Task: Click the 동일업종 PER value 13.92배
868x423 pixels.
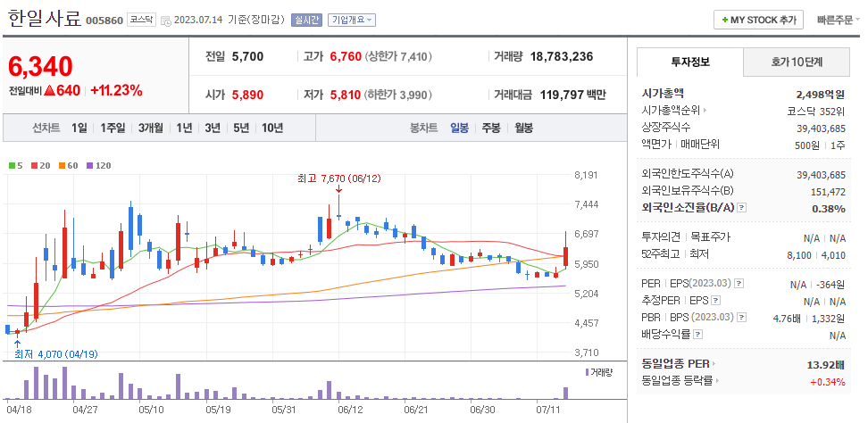Action: [825, 364]
